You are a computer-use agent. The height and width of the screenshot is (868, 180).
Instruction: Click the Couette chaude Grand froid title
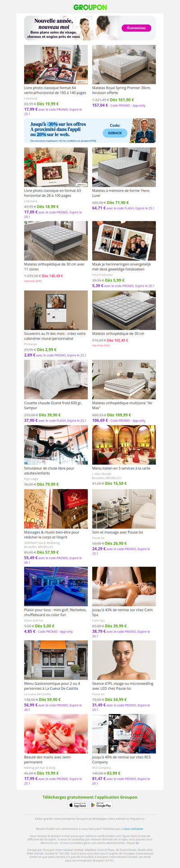click(x=53, y=405)
